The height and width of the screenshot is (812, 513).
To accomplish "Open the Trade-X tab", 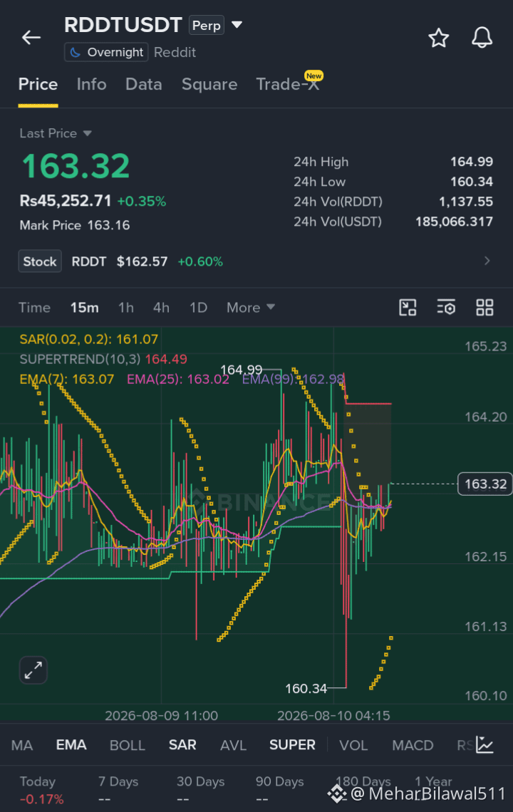I will tap(288, 85).
